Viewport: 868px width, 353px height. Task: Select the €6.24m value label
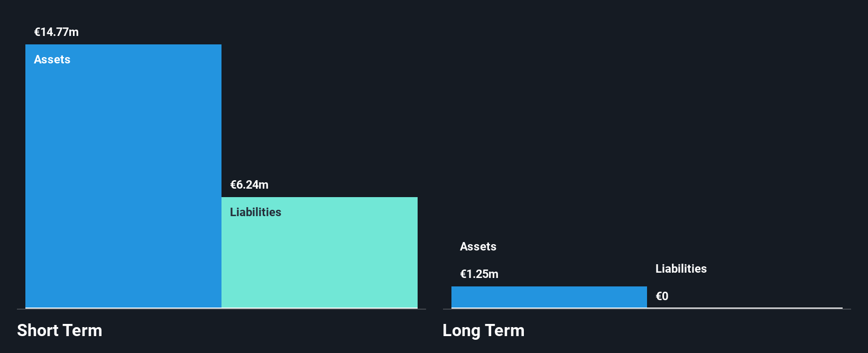[x=250, y=185]
